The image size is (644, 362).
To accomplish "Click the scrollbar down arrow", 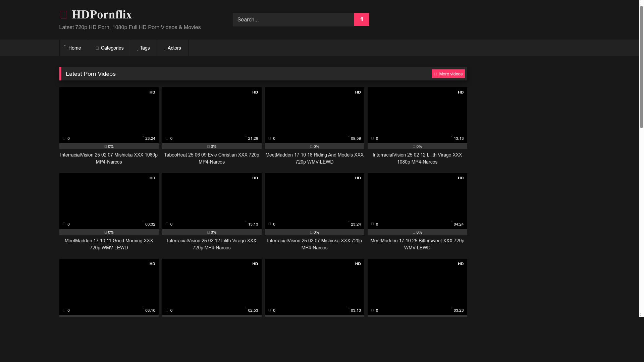I will click(641, 315).
